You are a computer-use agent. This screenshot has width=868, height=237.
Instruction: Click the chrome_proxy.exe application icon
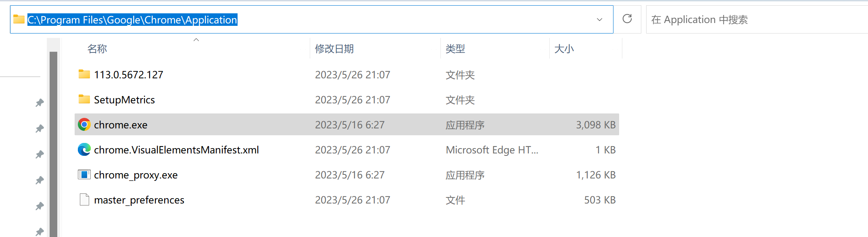click(83, 174)
